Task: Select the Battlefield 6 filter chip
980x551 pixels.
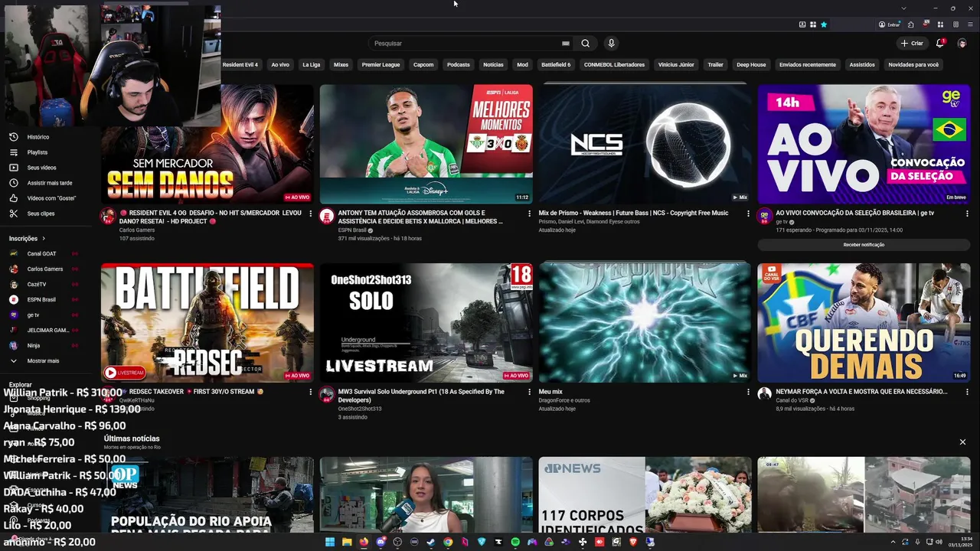Action: (x=556, y=65)
